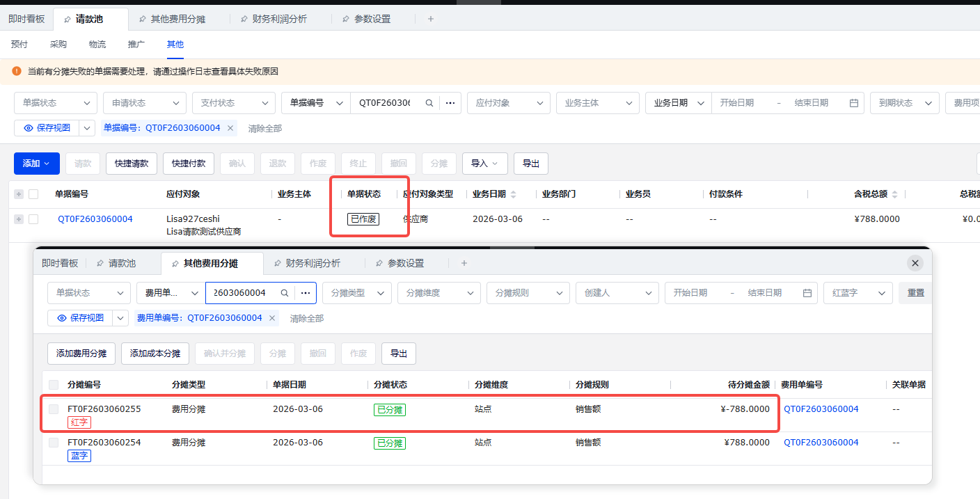980x499 pixels.
Task: Click search magnifier in 单据编号 filter
Action: (x=429, y=103)
